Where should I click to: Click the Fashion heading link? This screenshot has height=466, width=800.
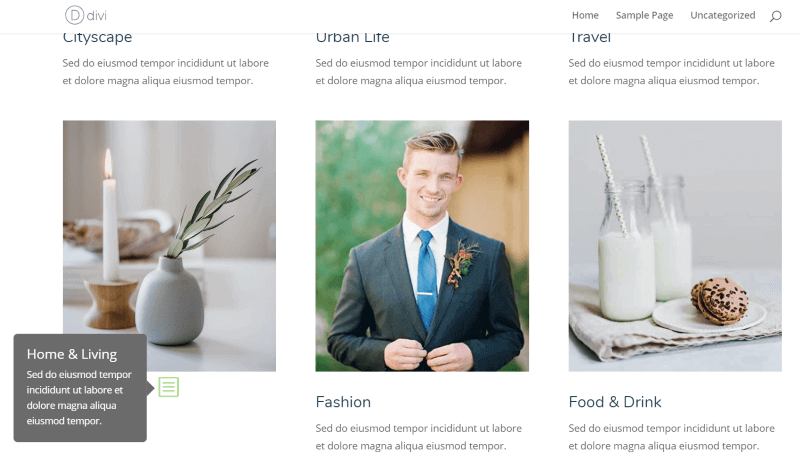point(343,402)
